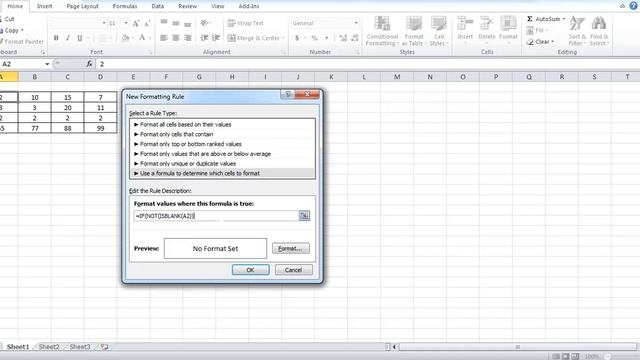Click the Orientation icon
The image size is (640, 360).
point(204,23)
